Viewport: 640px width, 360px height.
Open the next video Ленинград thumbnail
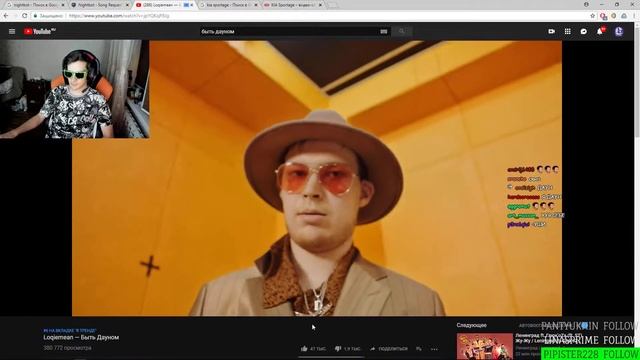[x=484, y=346]
